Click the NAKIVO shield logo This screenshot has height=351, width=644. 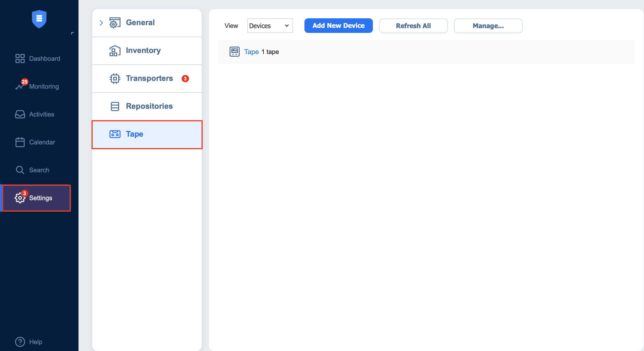coord(39,19)
